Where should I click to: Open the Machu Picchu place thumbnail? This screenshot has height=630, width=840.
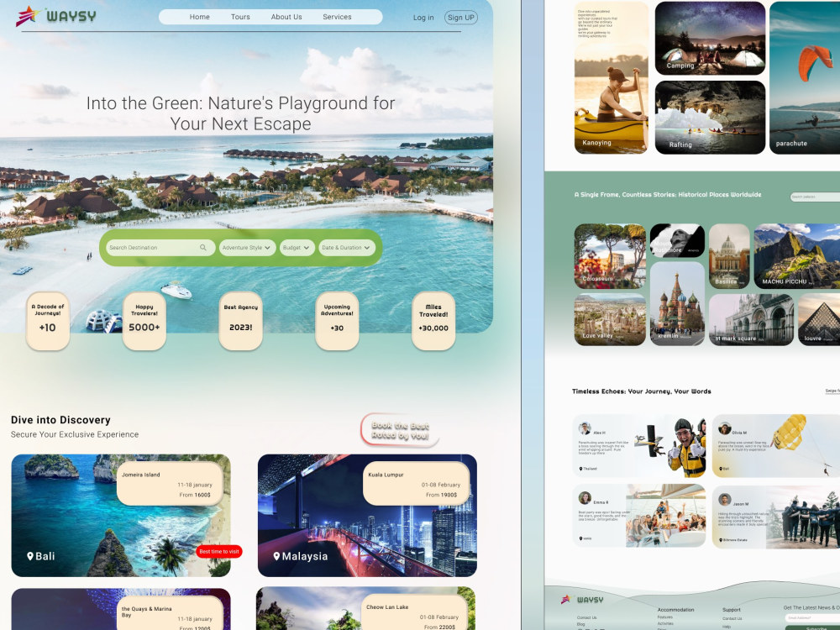pyautogui.click(x=796, y=256)
